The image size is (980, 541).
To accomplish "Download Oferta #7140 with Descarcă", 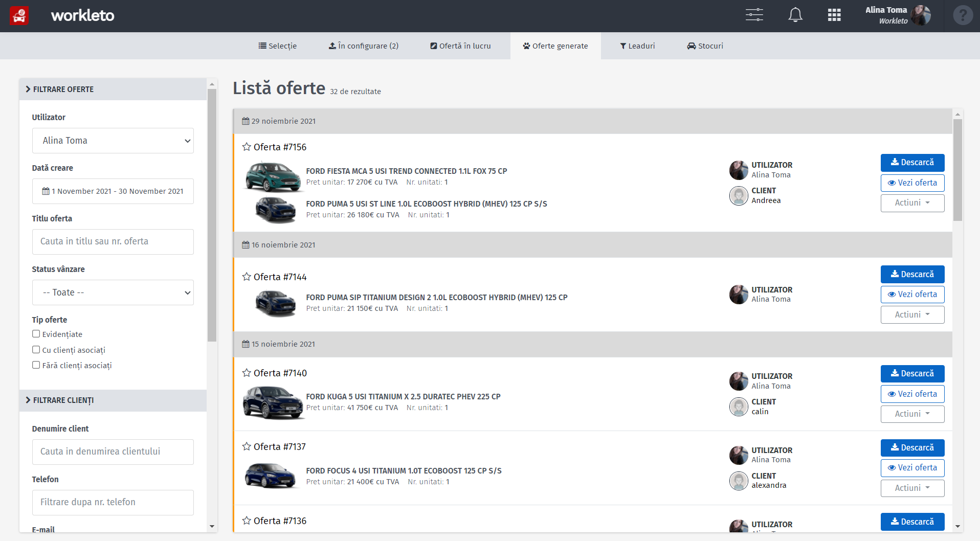I will (912, 374).
